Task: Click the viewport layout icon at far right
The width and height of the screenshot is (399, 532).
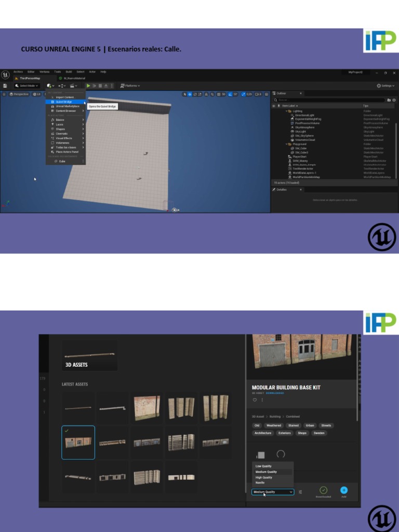Action: coord(267,94)
